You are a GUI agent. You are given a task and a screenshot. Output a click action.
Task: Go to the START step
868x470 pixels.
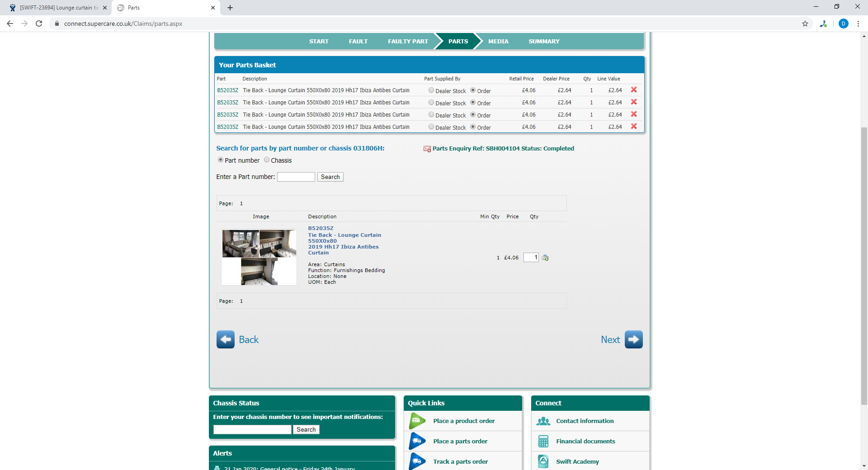[319, 41]
